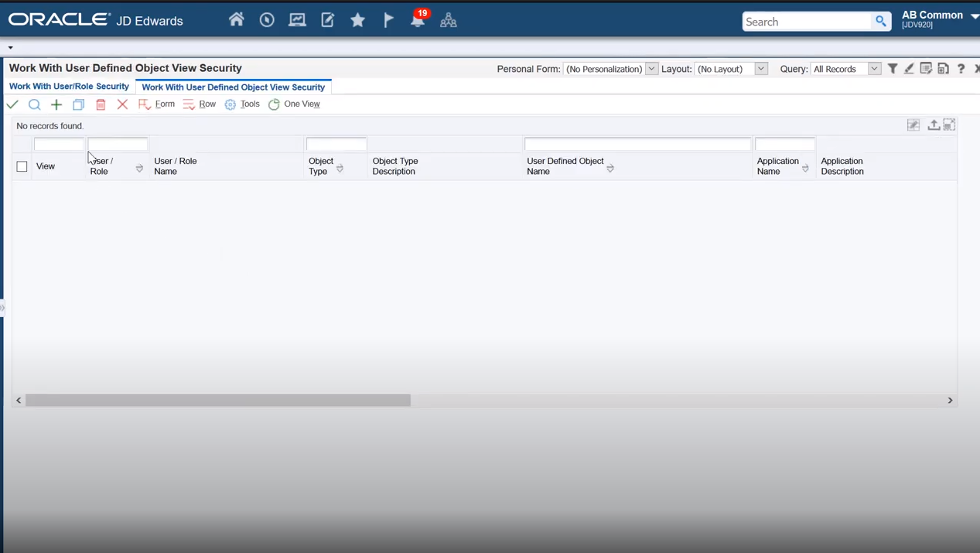This screenshot has width=980, height=553.
Task: Click the scrollbar right arrow
Action: point(951,400)
